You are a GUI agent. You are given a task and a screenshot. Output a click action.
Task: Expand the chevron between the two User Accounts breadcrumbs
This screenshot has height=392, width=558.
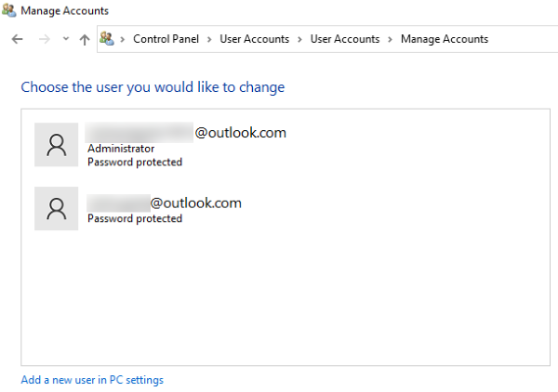coord(300,39)
